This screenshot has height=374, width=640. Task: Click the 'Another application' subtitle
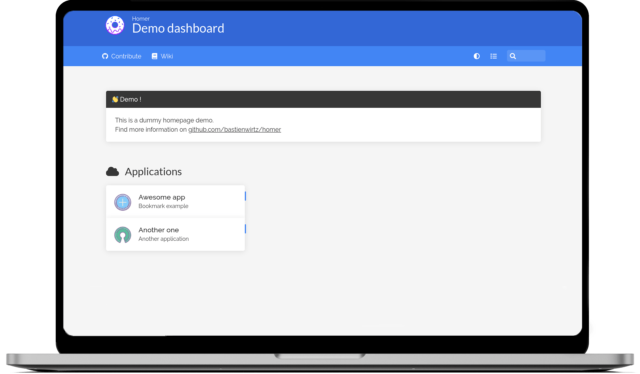point(163,239)
